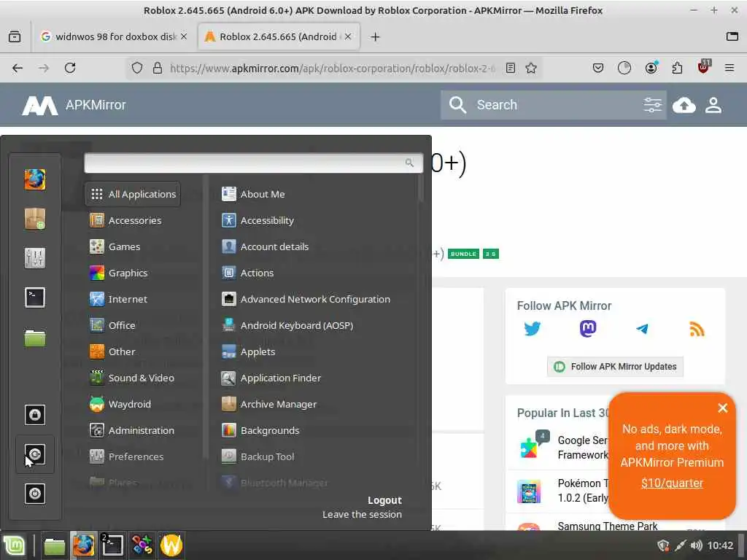Select the Graphics category

point(133,273)
